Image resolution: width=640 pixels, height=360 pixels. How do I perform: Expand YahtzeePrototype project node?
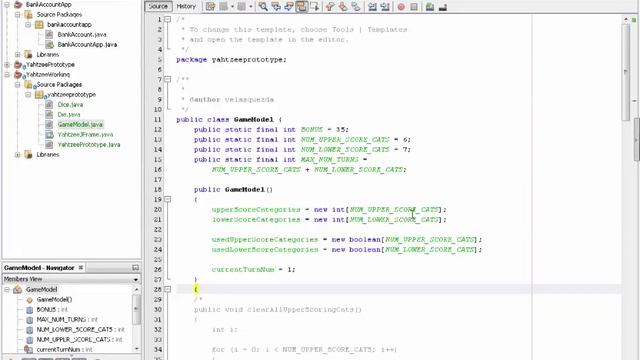7,64
